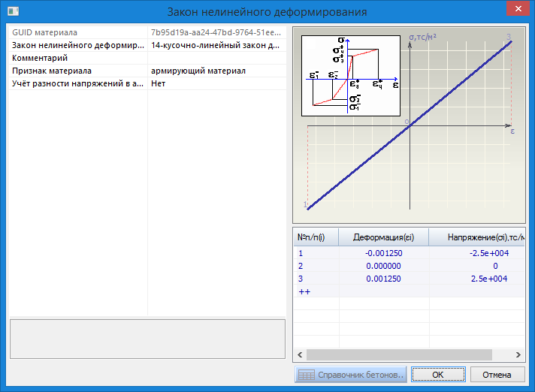Select stress value 2.5e+004 in row 3

tap(488, 279)
